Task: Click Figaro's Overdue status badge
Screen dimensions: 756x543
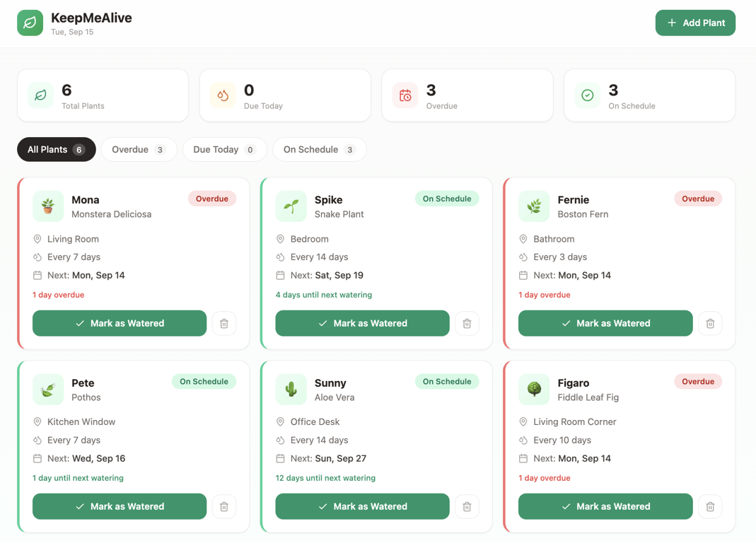Action: (698, 382)
